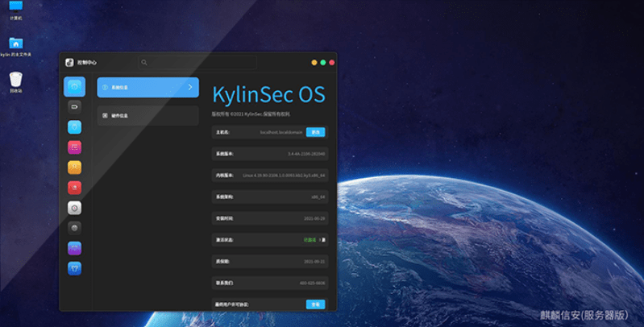Image resolution: width=644 pixels, height=327 pixels.
Task: Click the 2021 KylinSec copyright line
Action: pos(251,114)
